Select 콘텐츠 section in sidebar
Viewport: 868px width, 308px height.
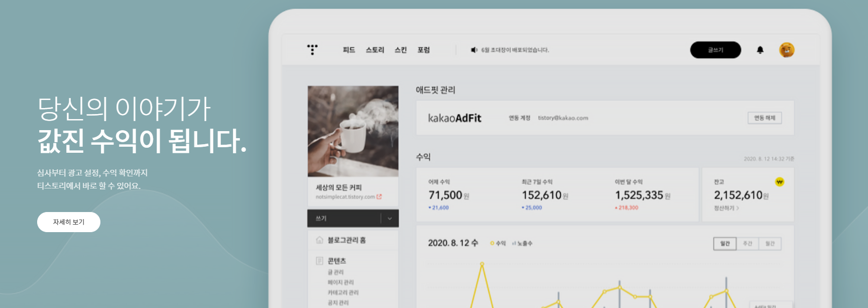[x=337, y=261]
